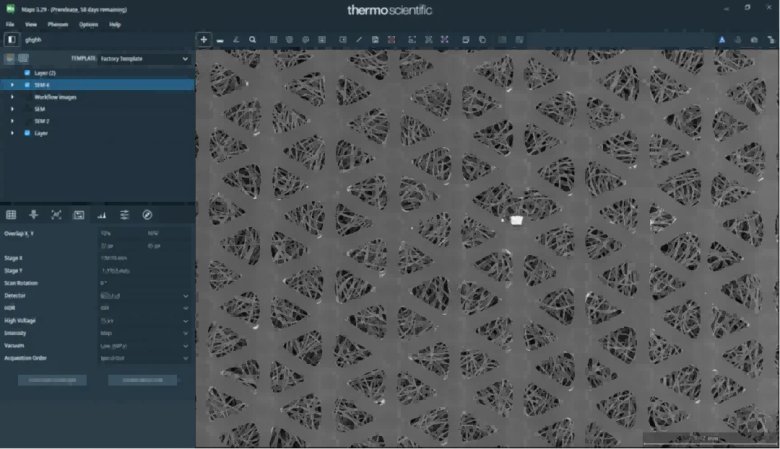Uncheck the Layer (2) visibility checkbox
The height and width of the screenshot is (449, 780).
pyautogui.click(x=27, y=73)
